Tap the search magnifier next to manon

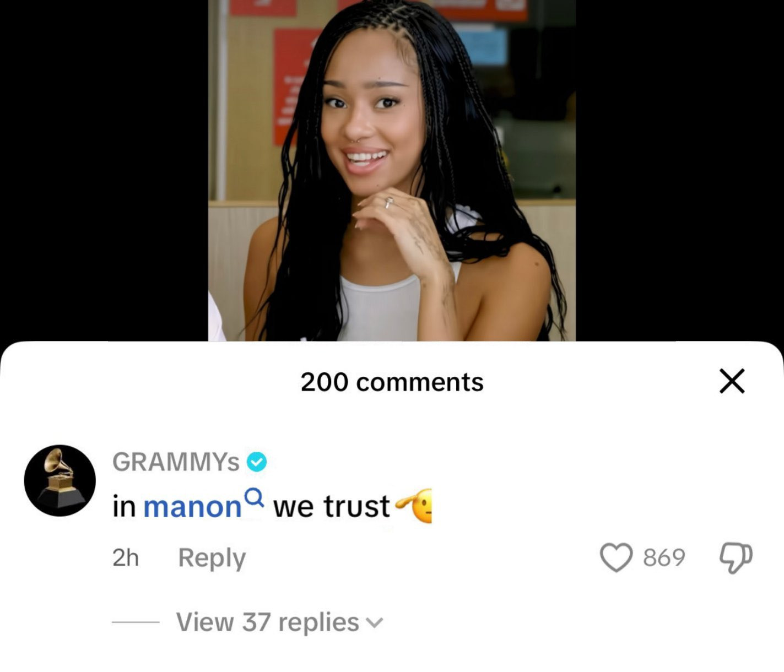pos(254,497)
